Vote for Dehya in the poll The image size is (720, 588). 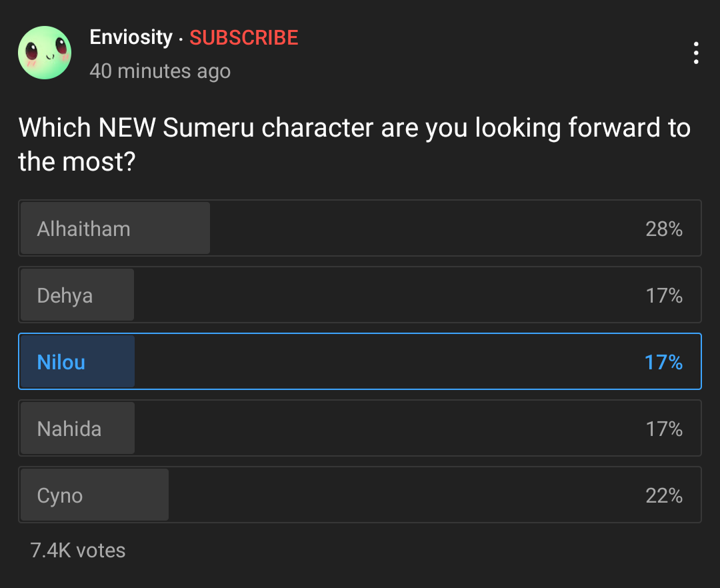tap(360, 295)
